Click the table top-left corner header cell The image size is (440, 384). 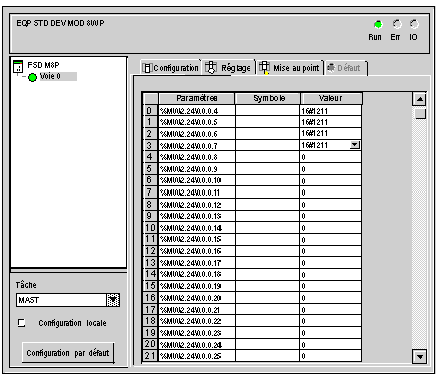(150, 98)
